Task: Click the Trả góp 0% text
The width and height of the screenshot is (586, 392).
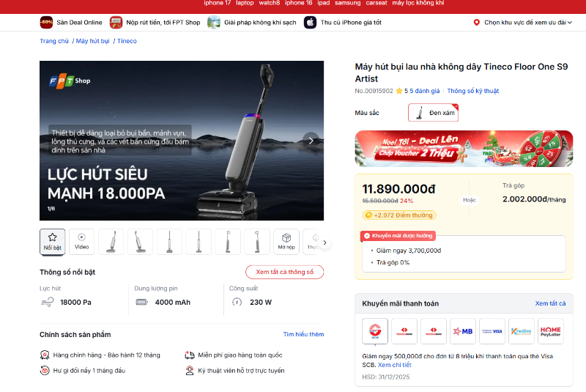Action: click(x=393, y=263)
